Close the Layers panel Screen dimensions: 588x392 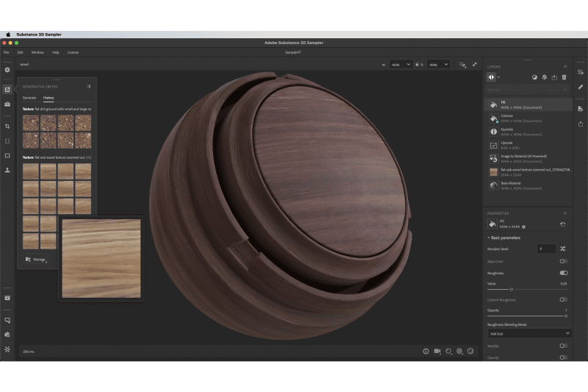coord(565,66)
